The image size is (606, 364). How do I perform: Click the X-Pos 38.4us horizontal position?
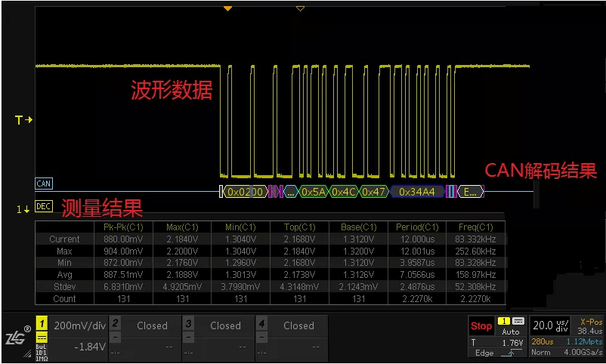coord(591,325)
